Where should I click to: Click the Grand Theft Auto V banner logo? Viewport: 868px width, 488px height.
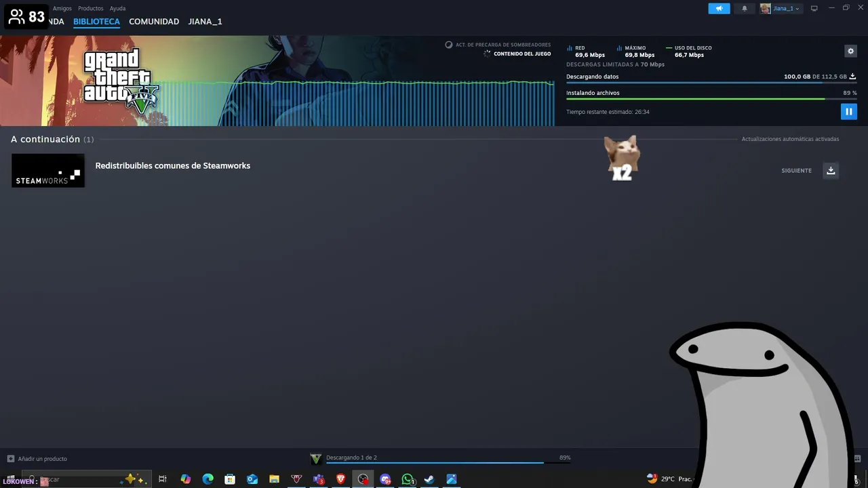121,81
